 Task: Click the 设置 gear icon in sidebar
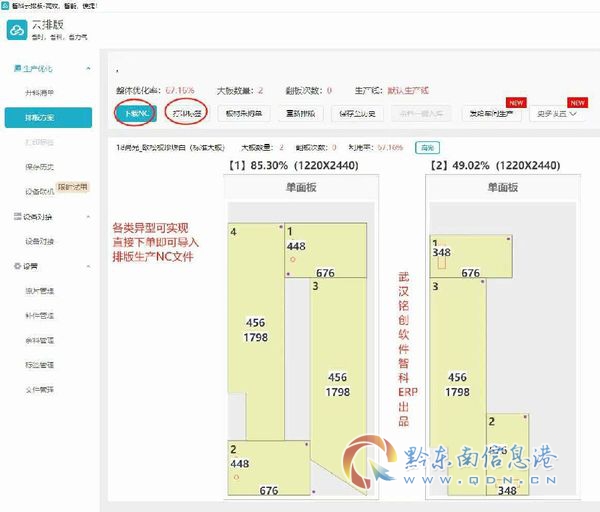pyautogui.click(x=17, y=266)
